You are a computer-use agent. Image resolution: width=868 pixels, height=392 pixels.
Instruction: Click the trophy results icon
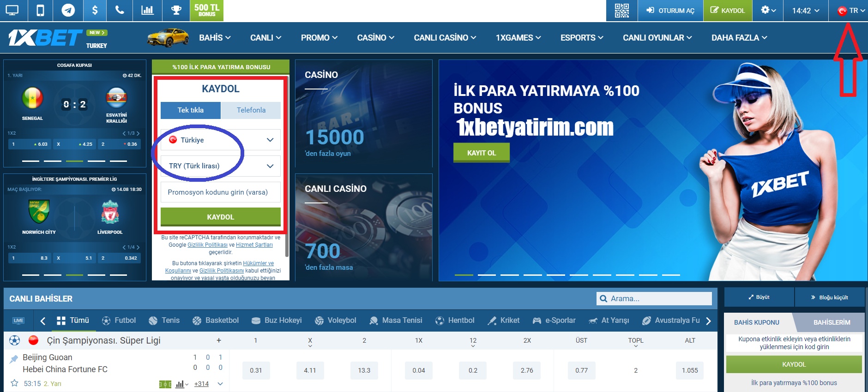point(176,10)
